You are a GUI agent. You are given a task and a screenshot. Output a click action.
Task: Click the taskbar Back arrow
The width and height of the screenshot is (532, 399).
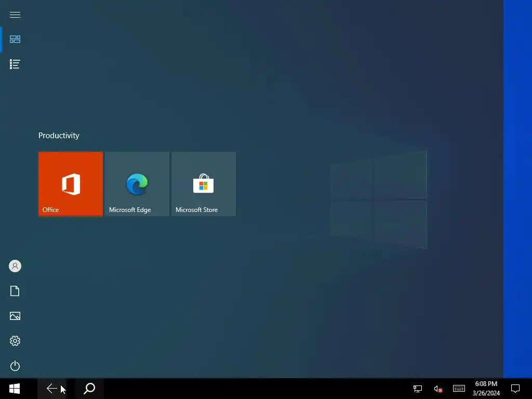(x=52, y=389)
